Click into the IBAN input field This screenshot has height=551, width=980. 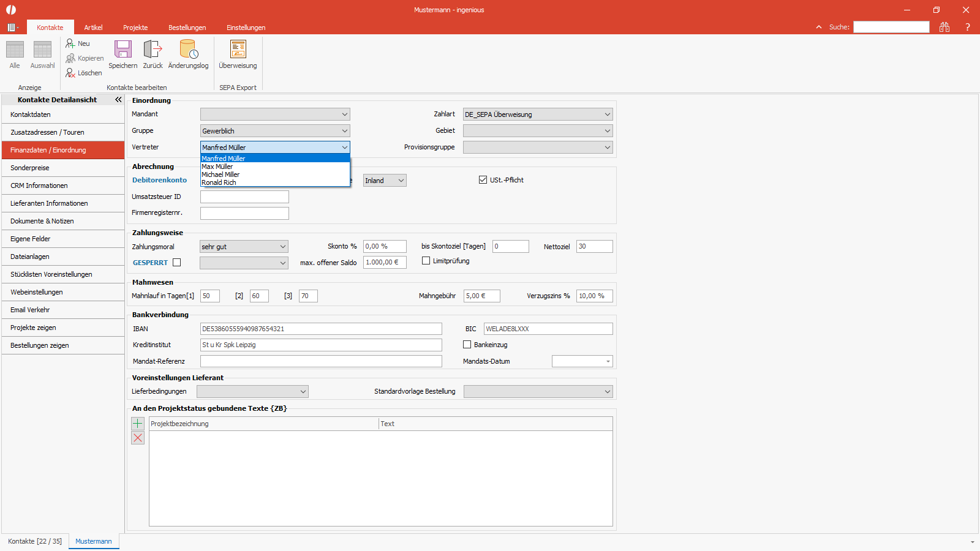pyautogui.click(x=321, y=329)
